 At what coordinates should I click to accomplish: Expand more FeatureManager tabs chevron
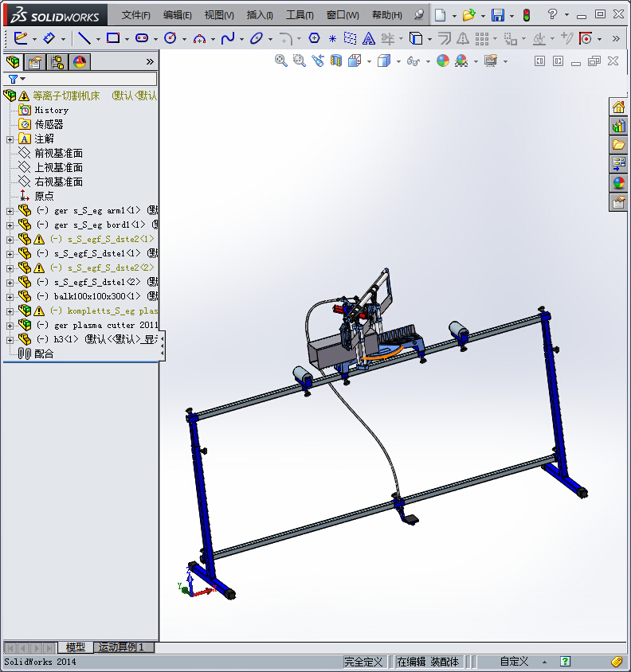point(150,62)
